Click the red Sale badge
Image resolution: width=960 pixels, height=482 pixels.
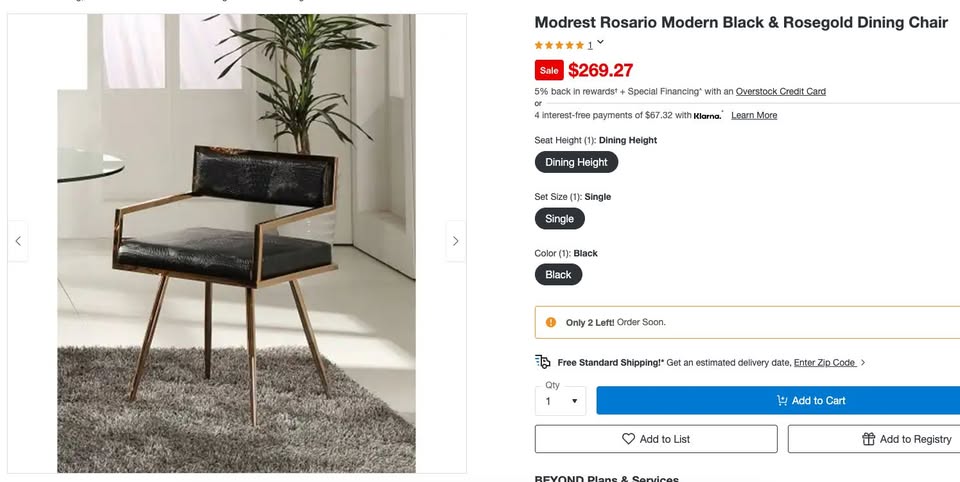[549, 70]
